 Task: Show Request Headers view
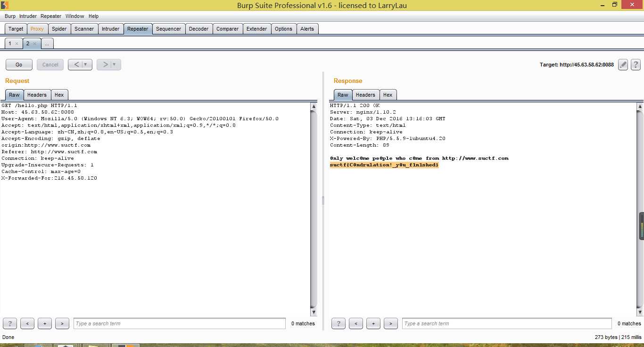tap(37, 95)
